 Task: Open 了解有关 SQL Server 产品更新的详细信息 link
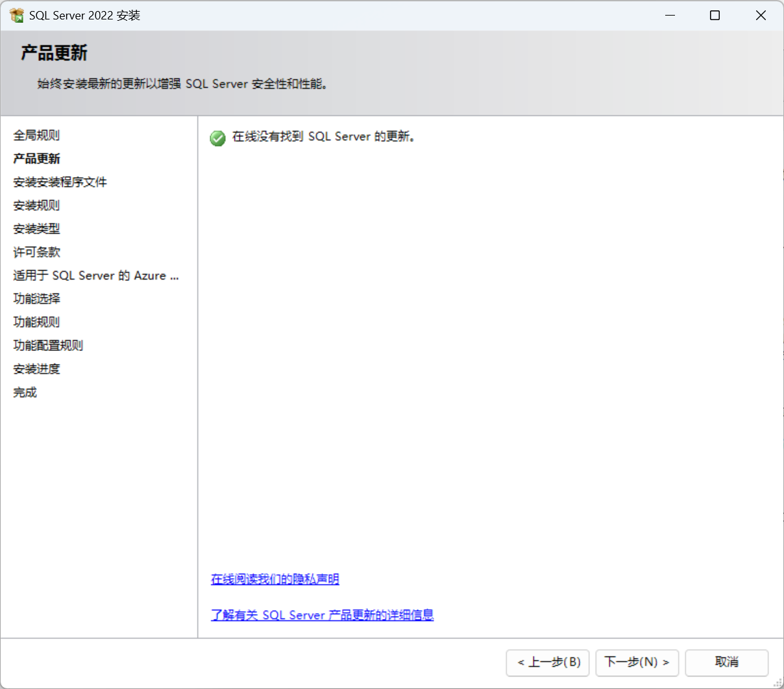coord(322,614)
